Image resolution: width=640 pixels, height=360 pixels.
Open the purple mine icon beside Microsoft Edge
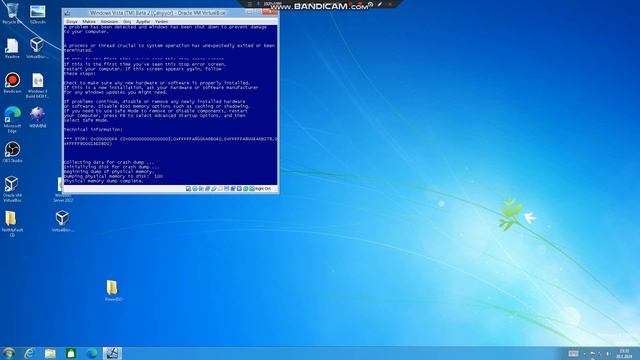(38, 117)
